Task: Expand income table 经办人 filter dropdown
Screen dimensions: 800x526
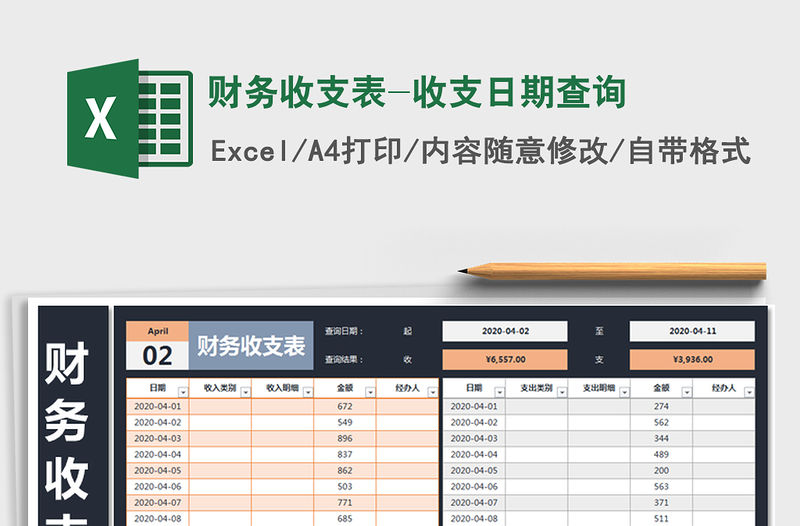Action: pyautogui.click(x=431, y=391)
